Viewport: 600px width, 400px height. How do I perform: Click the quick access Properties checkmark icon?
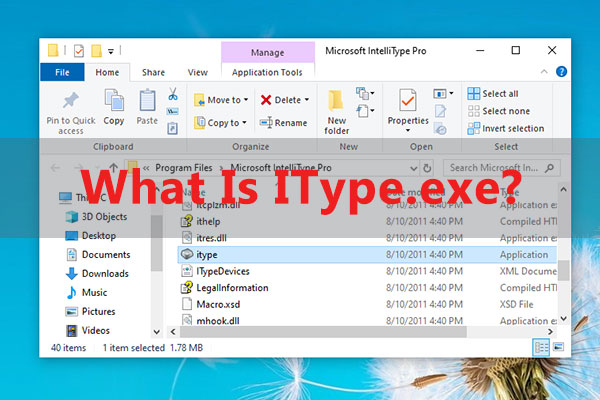[x=79, y=51]
